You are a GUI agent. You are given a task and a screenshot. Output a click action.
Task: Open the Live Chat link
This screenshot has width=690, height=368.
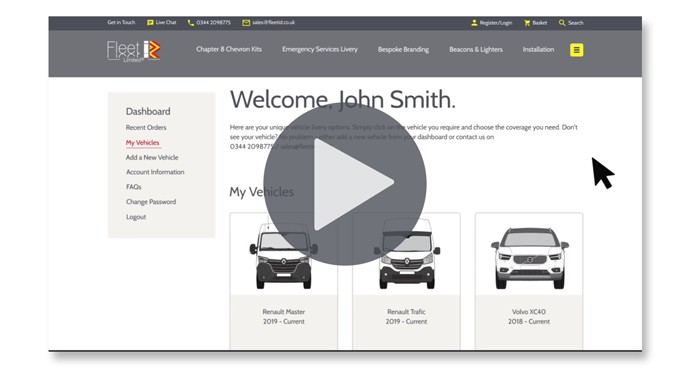tap(166, 22)
